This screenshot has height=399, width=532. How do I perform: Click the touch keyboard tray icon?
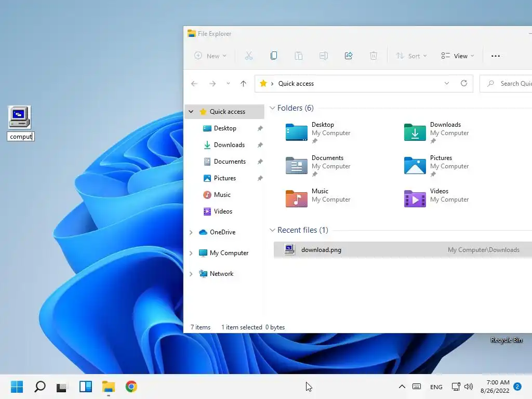point(417,387)
